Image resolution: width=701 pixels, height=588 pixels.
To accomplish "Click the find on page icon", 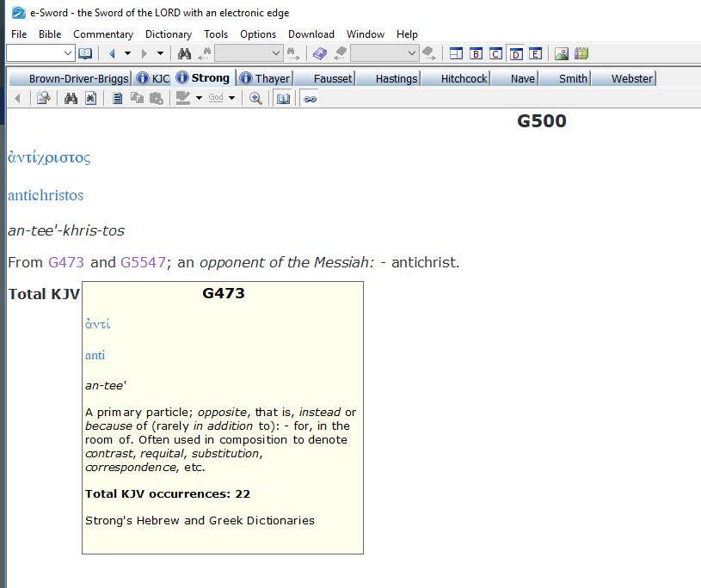I will pos(91,98).
